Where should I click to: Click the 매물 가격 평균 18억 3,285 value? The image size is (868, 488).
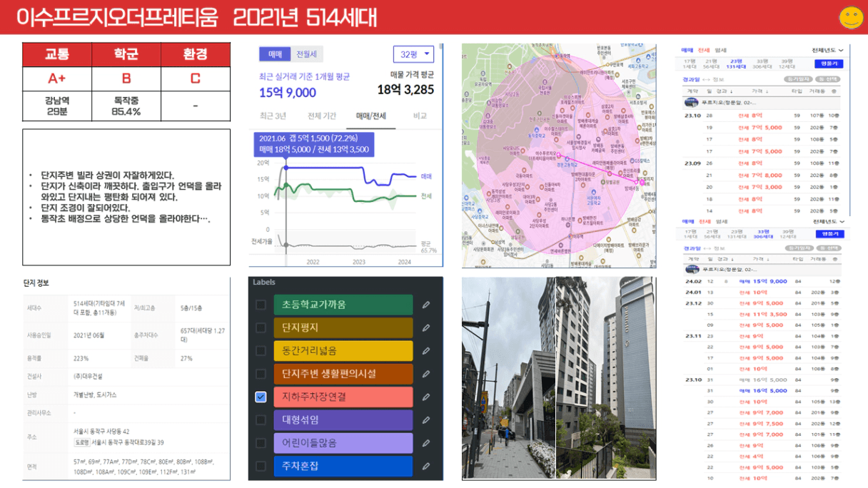(405, 90)
